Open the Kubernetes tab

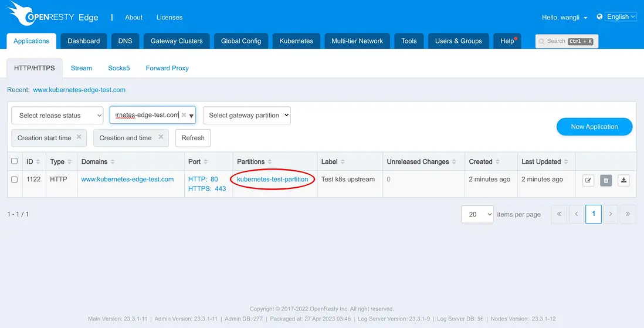(x=296, y=41)
